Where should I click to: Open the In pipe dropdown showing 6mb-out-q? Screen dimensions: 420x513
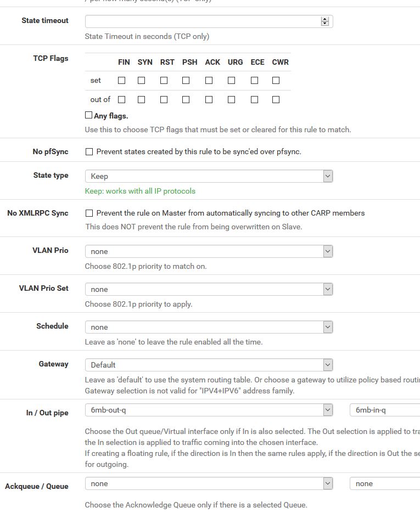click(209, 410)
